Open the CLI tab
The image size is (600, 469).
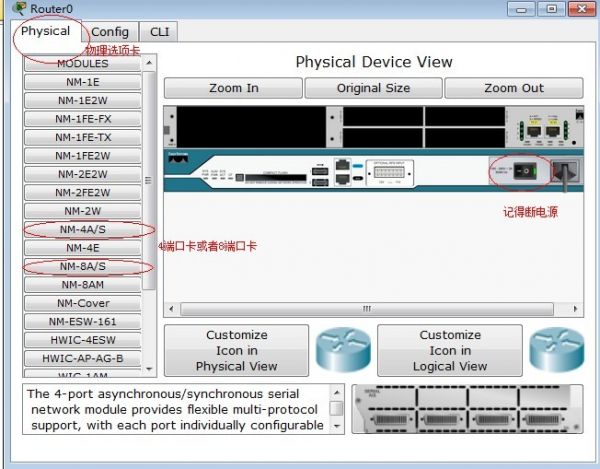coord(159,32)
